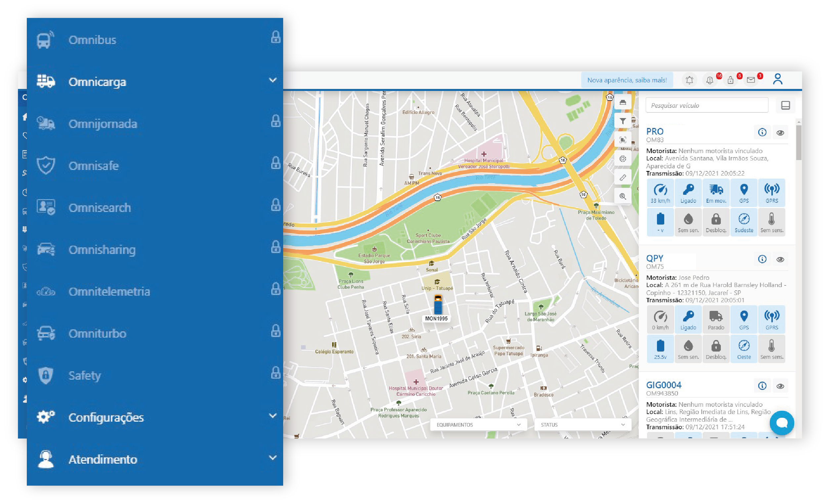
Task: Select Omnicarga in the sidebar menu
Action: coord(97,82)
